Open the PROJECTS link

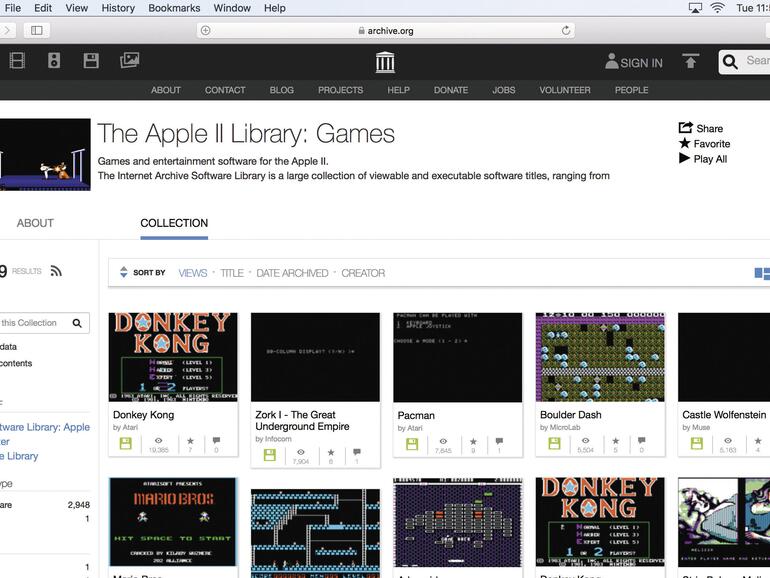pyautogui.click(x=340, y=90)
